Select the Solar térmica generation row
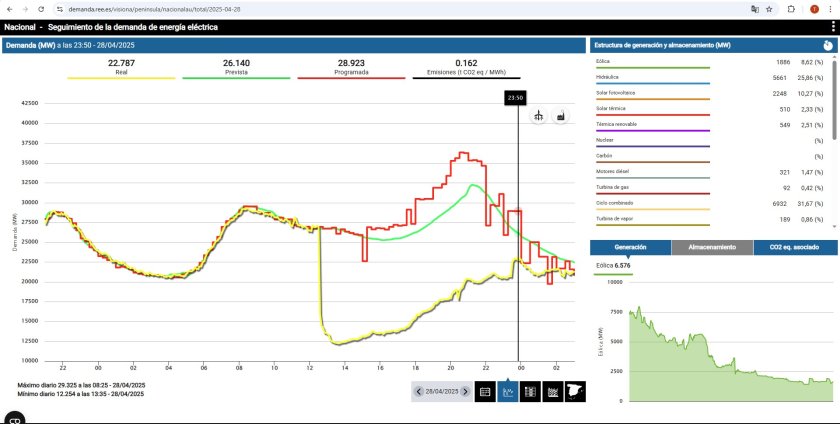 click(x=710, y=110)
